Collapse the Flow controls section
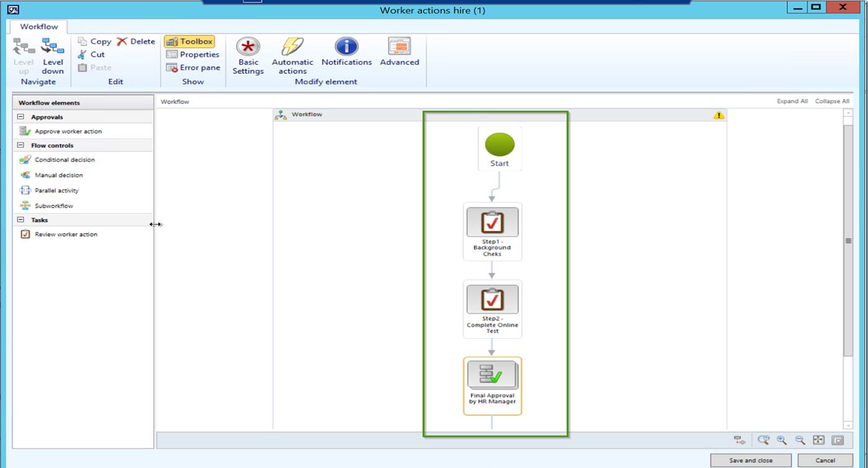This screenshot has width=868, height=468. click(22, 145)
